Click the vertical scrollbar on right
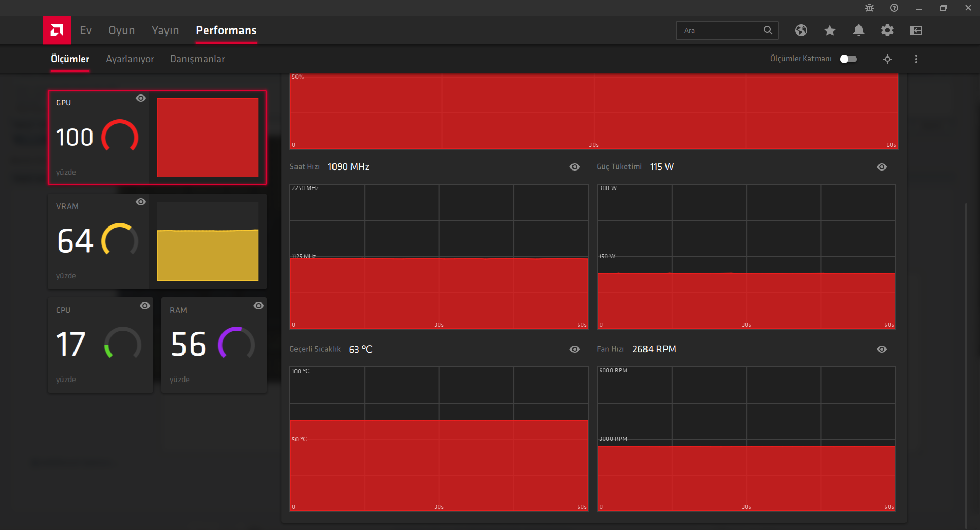980x530 pixels. (x=966, y=365)
